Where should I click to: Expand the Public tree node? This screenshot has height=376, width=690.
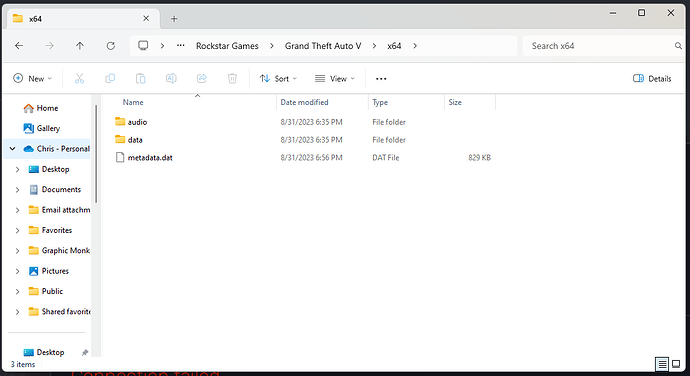tap(17, 291)
